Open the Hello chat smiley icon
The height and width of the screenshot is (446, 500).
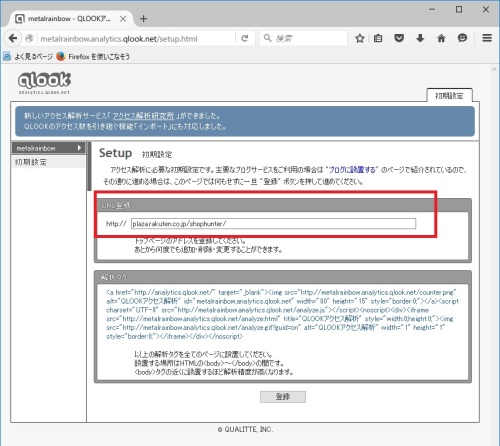coord(462,38)
